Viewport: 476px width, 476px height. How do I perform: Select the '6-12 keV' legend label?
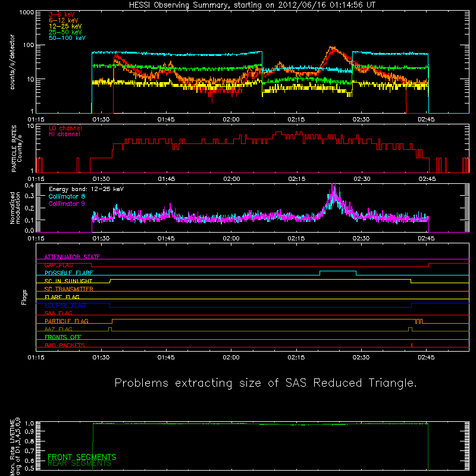tap(64, 20)
